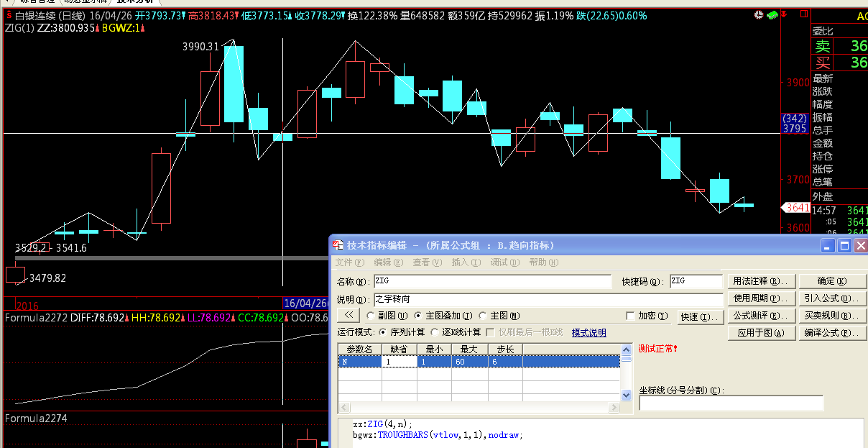
Task: Click parameter table scroll-left arrow
Action: click(343, 407)
